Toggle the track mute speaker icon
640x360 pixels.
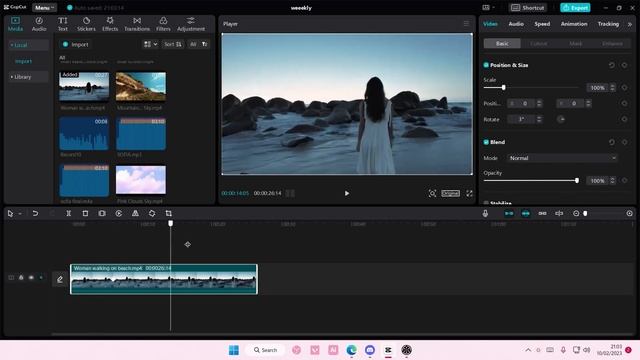pyautogui.click(x=41, y=278)
